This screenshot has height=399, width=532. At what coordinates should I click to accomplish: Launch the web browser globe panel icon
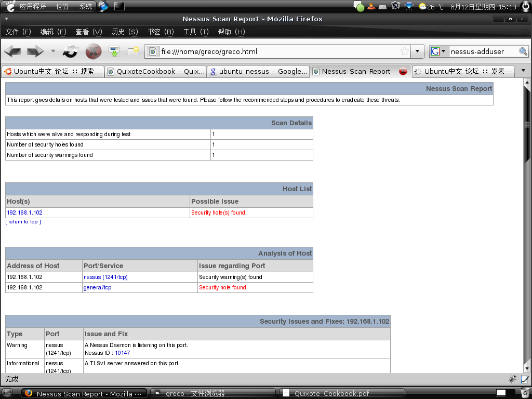point(103,6)
